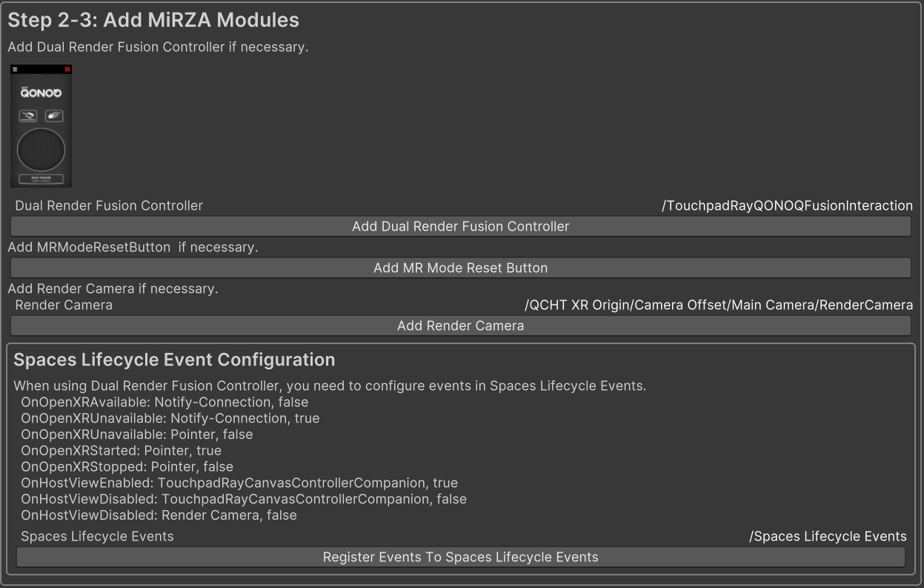Click Register Events To Spaces Lifecycle Events
The height and width of the screenshot is (588, 924).
pos(459,557)
